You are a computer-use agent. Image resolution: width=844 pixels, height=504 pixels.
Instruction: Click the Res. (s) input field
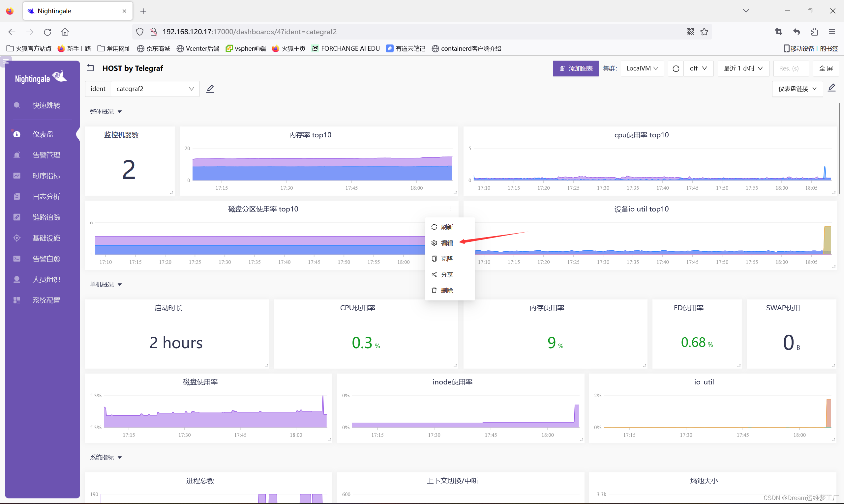pos(790,69)
